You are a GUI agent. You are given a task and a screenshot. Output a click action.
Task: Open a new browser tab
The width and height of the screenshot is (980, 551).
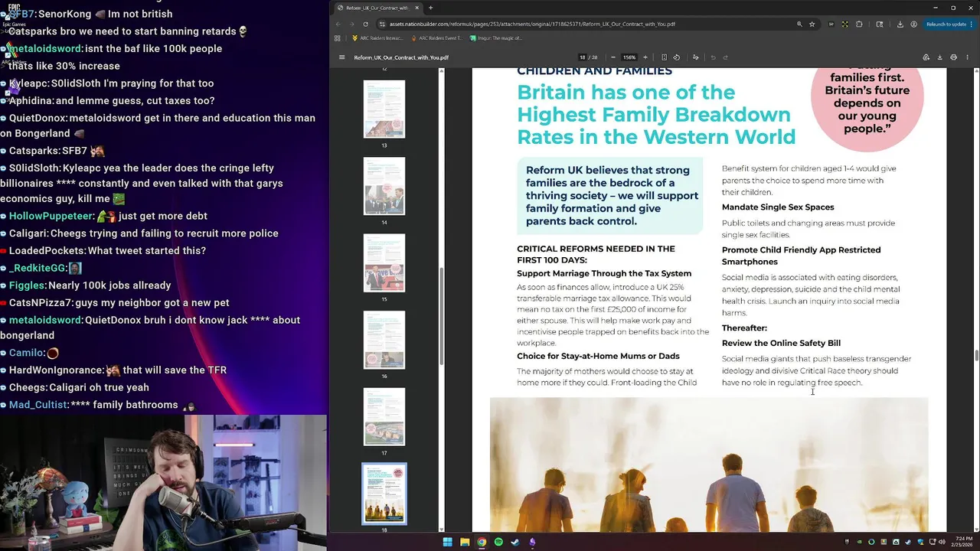point(430,8)
